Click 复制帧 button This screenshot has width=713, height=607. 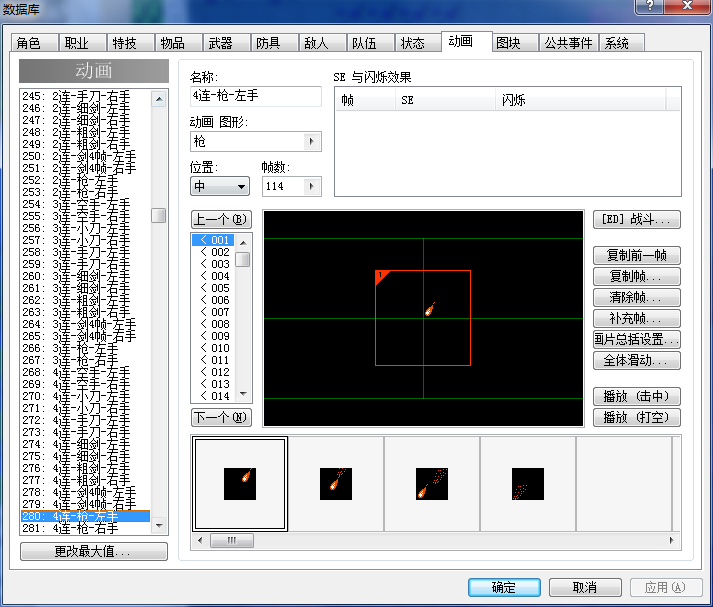[x=637, y=276]
